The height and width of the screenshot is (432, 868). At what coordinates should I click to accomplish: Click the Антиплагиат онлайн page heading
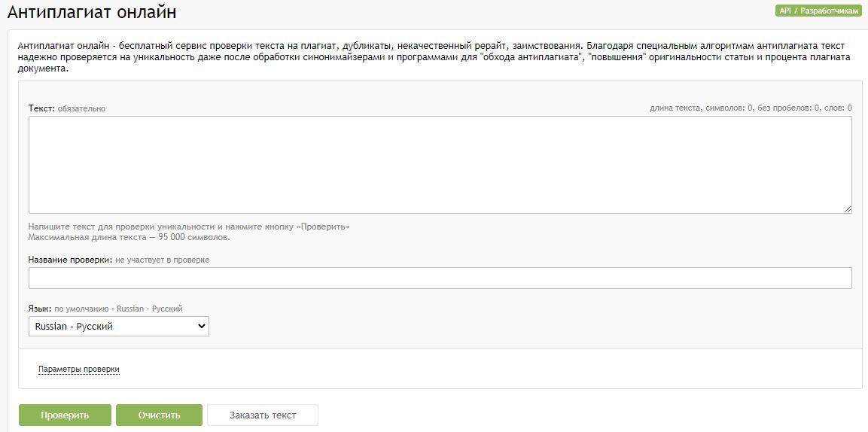(x=92, y=12)
